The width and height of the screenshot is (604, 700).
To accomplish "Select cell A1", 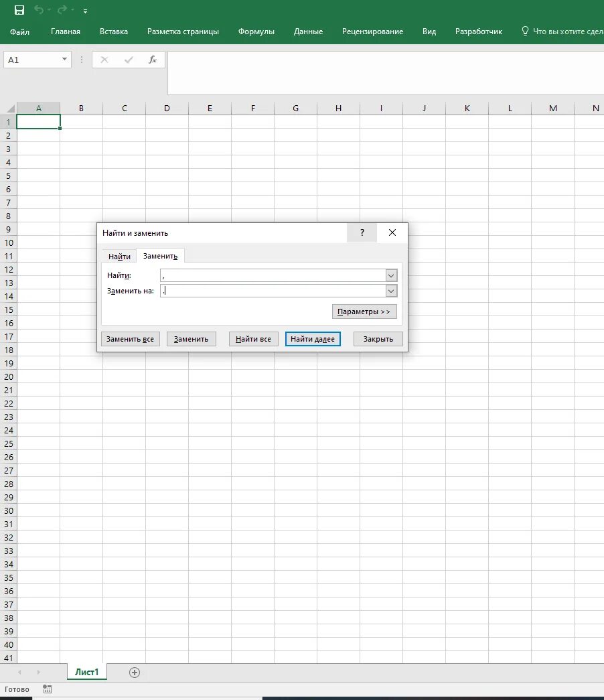I will click(x=38, y=122).
